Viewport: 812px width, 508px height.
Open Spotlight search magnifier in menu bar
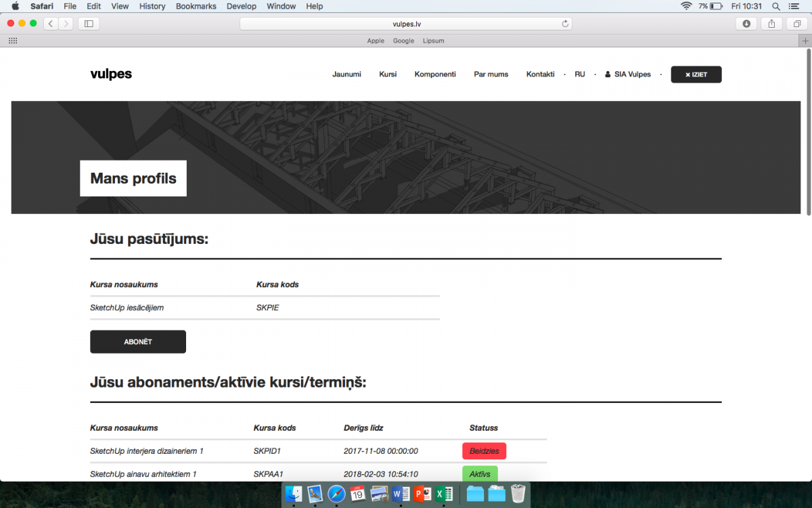click(776, 6)
